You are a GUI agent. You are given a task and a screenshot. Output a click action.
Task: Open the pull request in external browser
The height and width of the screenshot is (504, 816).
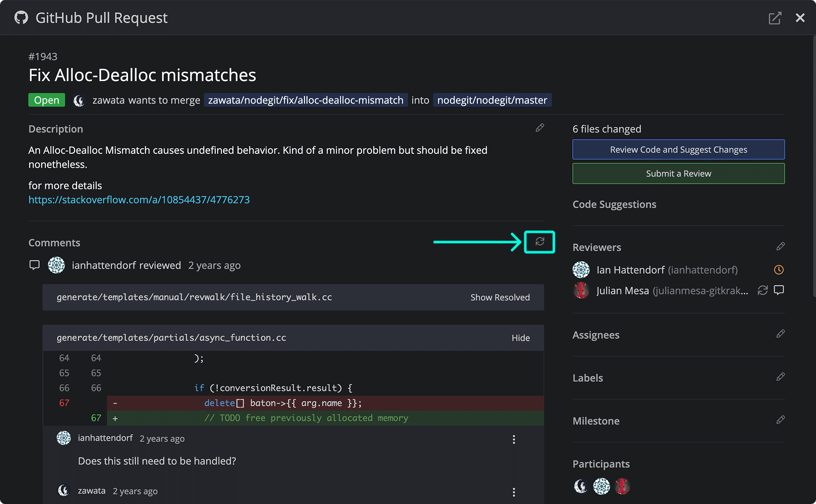775,17
